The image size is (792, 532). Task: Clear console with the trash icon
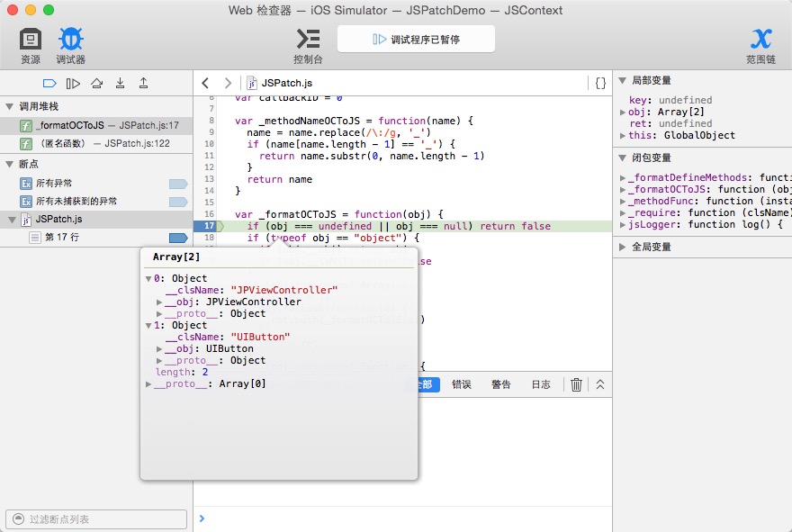pos(576,384)
